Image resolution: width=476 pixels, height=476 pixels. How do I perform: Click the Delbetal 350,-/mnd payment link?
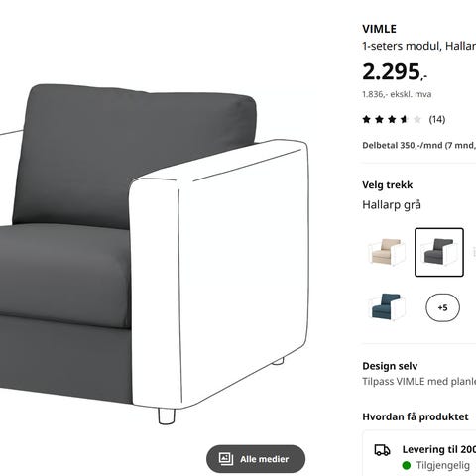pos(418,145)
